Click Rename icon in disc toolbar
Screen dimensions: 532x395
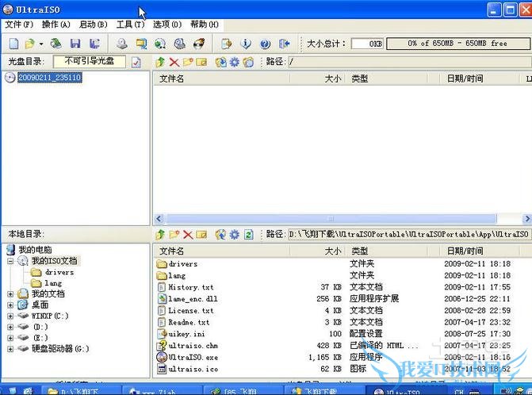coord(201,62)
